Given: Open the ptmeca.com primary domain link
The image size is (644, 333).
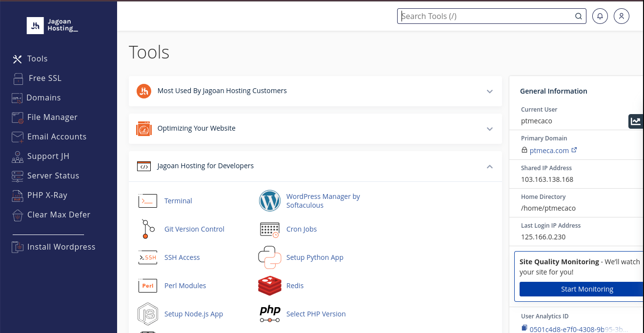Looking at the screenshot, I should tap(553, 150).
